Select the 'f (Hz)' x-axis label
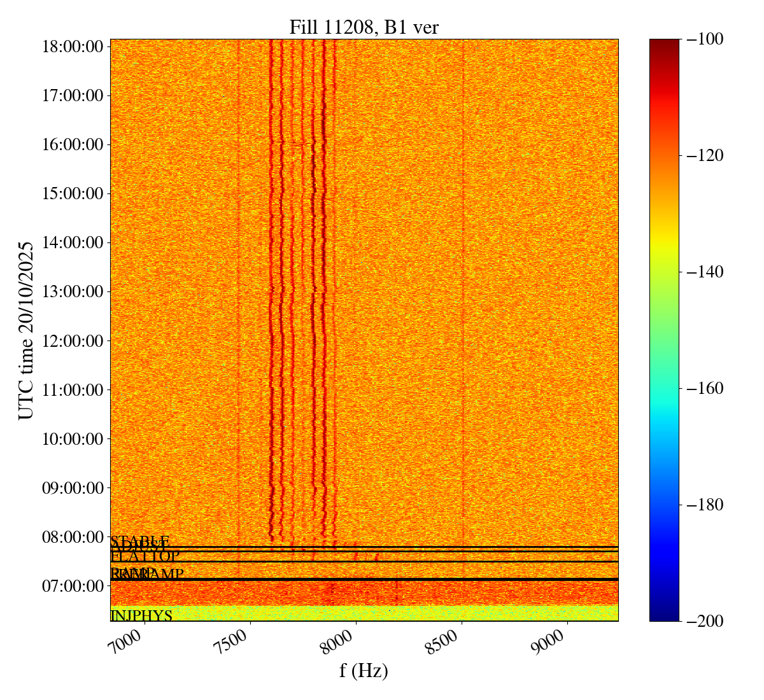Viewport: 764px width, 700px height. [x=364, y=670]
